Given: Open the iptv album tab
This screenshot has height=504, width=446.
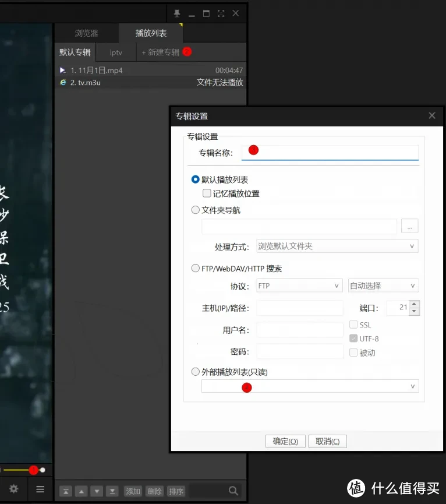Looking at the screenshot, I should coord(116,52).
